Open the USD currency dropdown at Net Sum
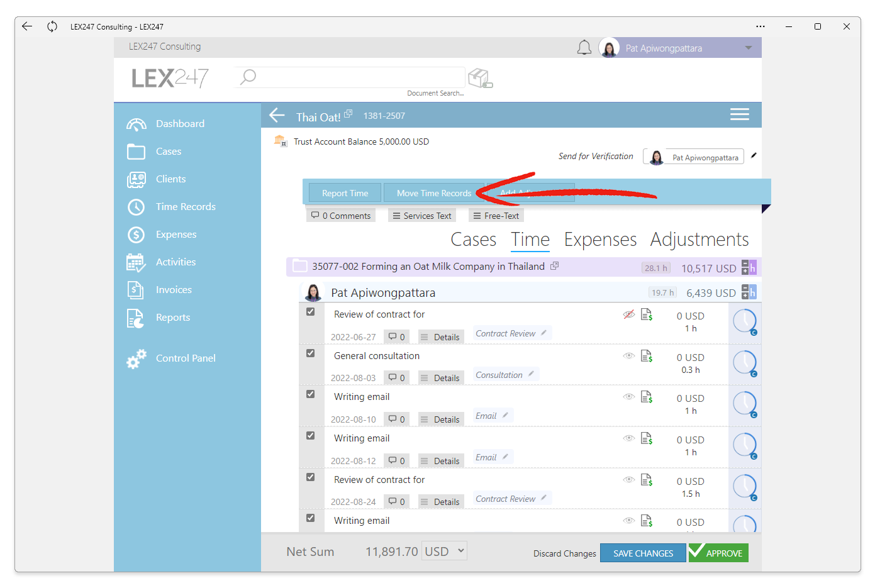This screenshot has width=875, height=588. pyautogui.click(x=444, y=552)
